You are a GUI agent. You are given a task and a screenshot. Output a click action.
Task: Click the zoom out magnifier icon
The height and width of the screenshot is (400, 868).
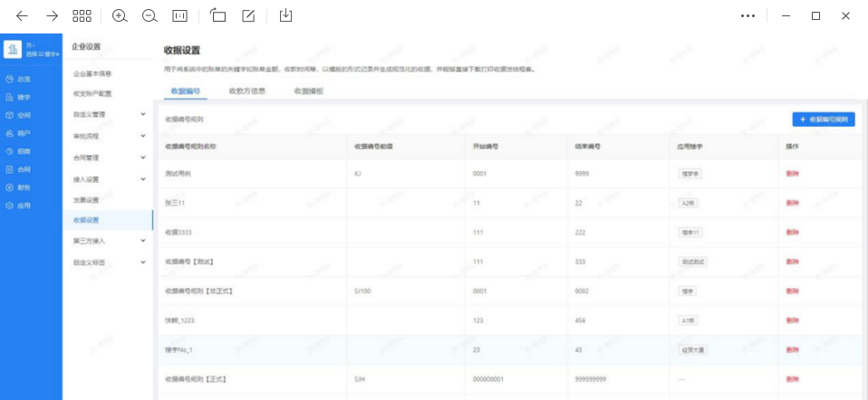149,15
